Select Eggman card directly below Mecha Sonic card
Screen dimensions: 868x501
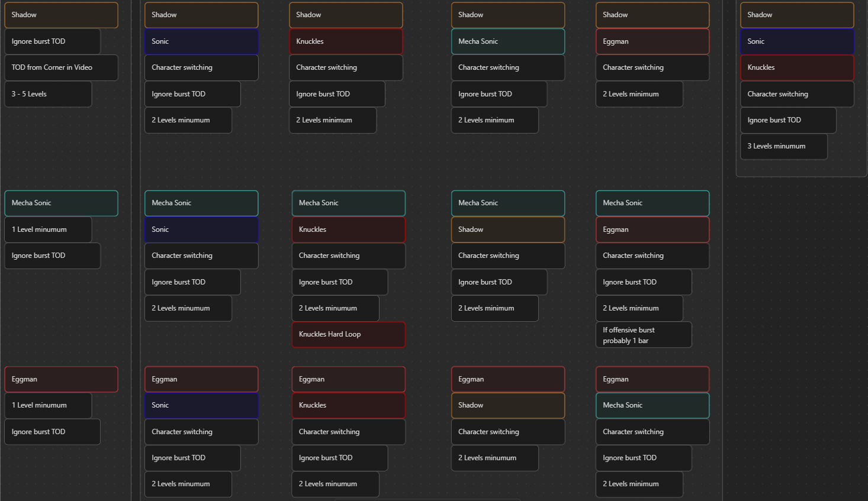pos(652,230)
